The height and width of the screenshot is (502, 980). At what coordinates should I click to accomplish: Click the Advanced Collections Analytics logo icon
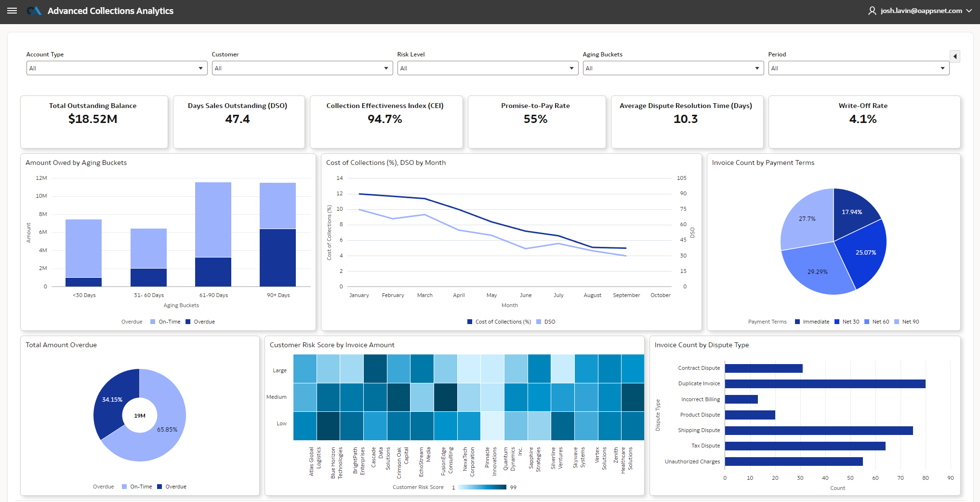34,11
